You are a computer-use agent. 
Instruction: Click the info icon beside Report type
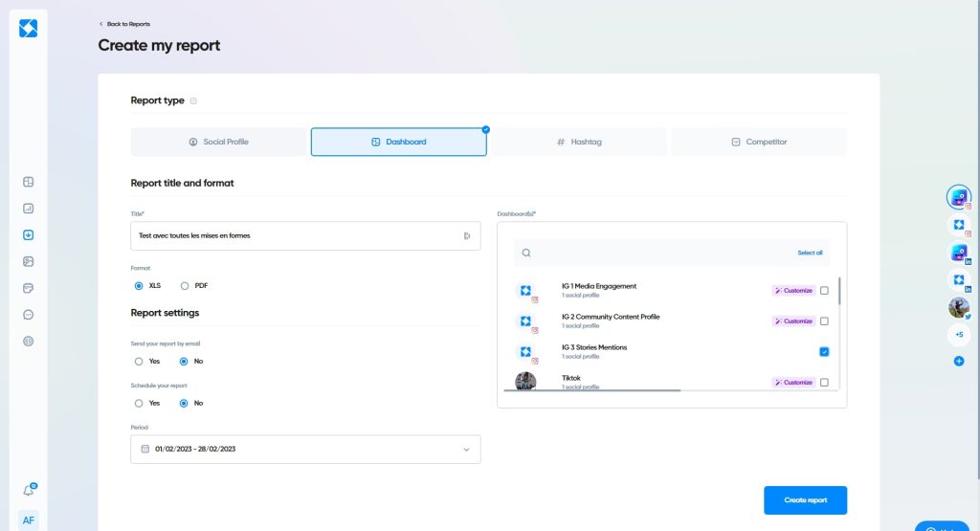click(x=193, y=100)
